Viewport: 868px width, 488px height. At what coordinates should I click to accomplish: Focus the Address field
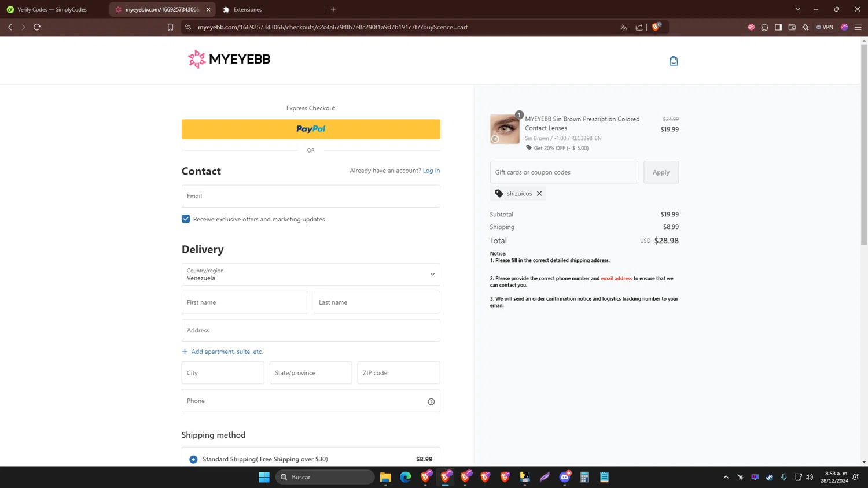311,331
